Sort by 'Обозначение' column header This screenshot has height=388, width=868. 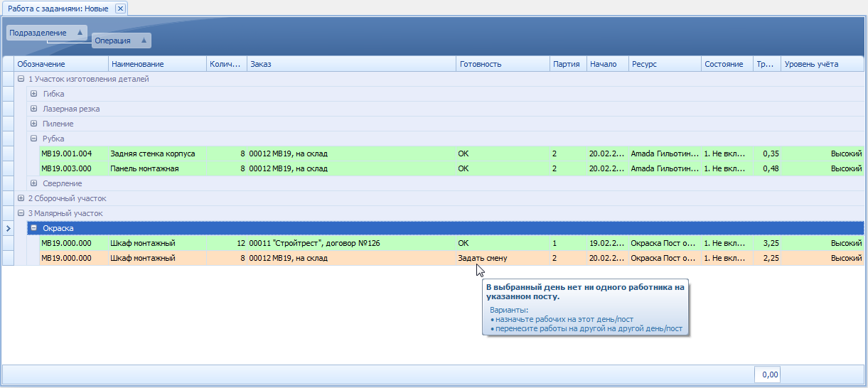click(61, 64)
